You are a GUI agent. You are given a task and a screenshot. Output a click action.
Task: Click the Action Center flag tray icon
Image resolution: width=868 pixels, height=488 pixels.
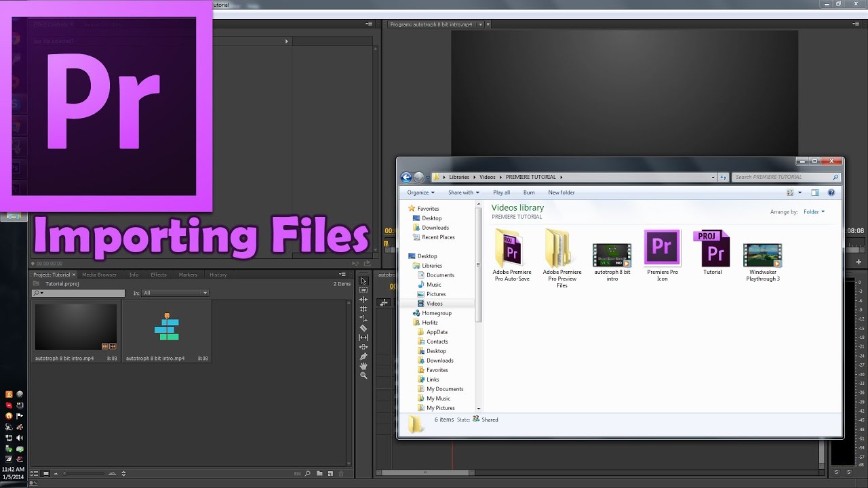pyautogui.click(x=20, y=415)
